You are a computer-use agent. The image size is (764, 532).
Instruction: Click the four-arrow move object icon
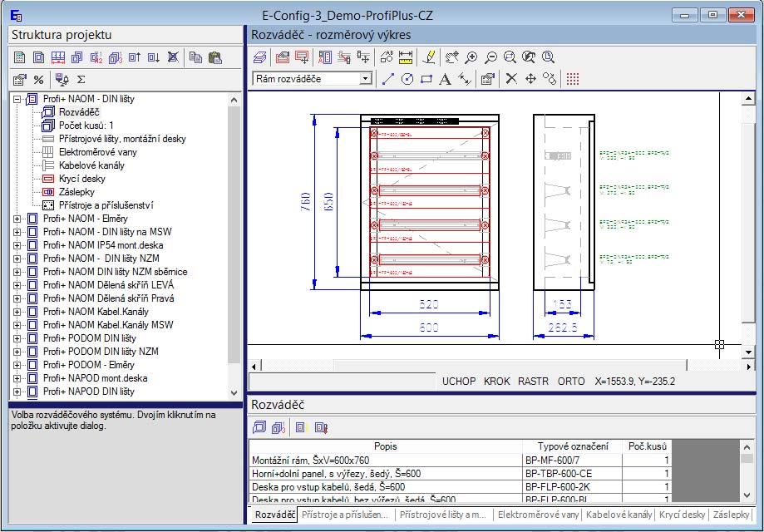pyautogui.click(x=530, y=78)
